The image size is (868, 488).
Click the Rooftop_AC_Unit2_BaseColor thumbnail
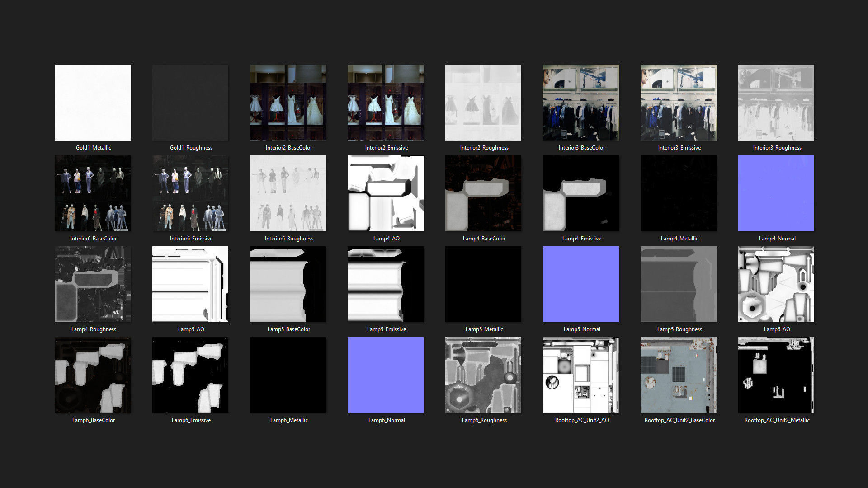pyautogui.click(x=679, y=375)
